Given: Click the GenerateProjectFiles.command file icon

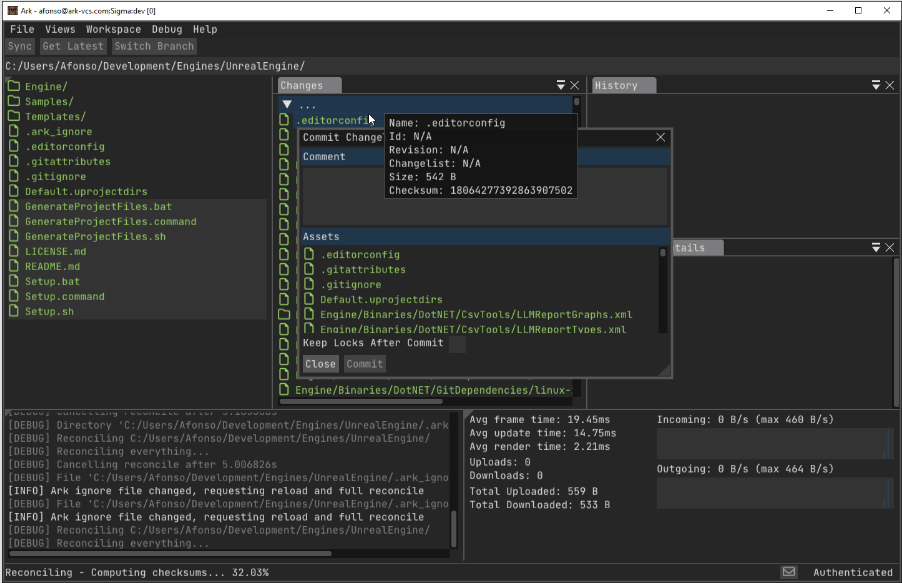Looking at the screenshot, I should click(14, 221).
